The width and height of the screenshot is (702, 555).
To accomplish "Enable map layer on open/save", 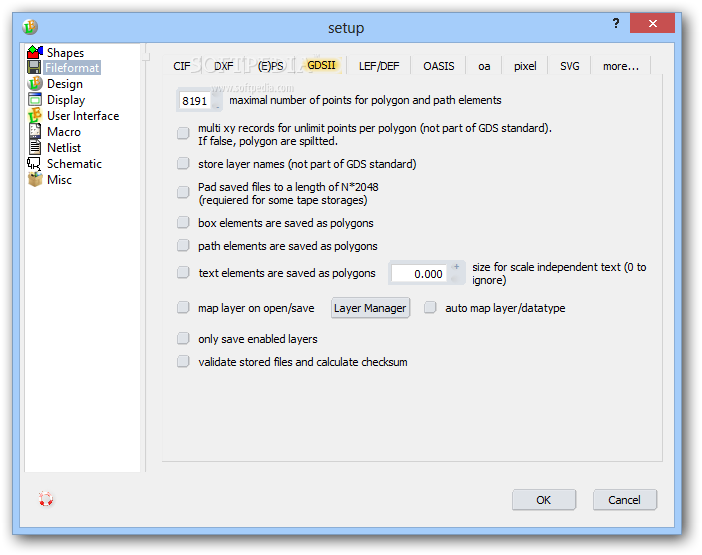I will click(x=183, y=307).
